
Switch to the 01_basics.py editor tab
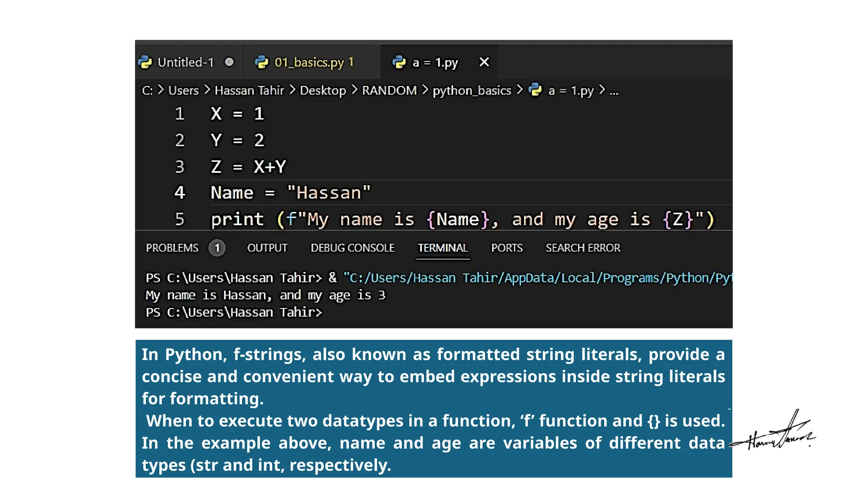click(309, 62)
